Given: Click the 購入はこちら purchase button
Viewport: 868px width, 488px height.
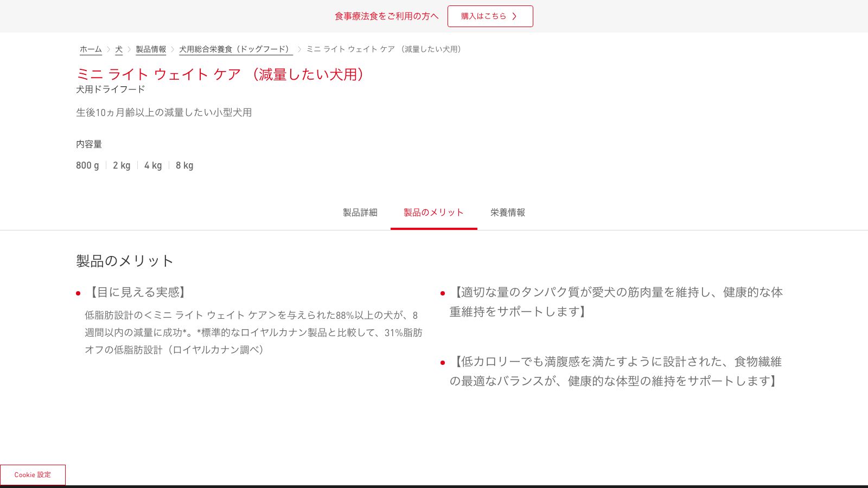Looking at the screenshot, I should 490,16.
